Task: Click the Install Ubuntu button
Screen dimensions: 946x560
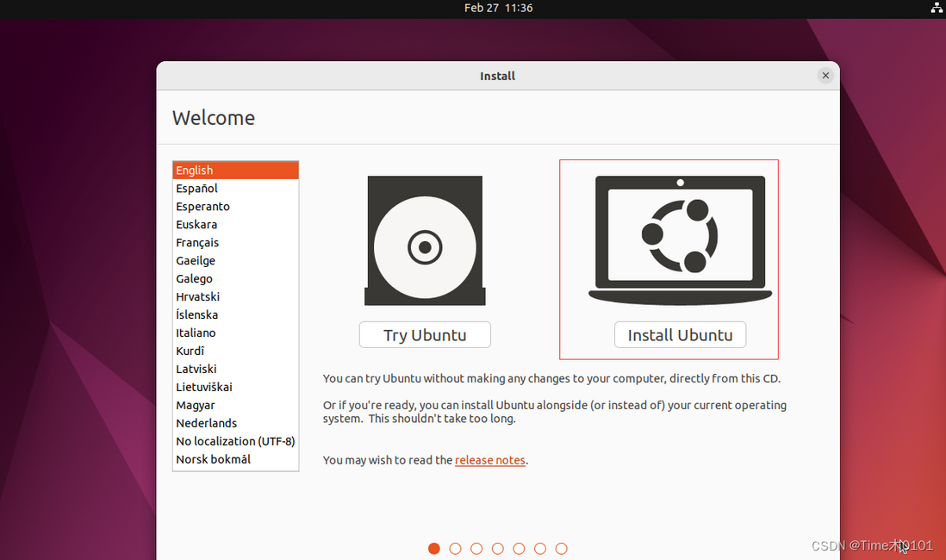Action: [680, 335]
